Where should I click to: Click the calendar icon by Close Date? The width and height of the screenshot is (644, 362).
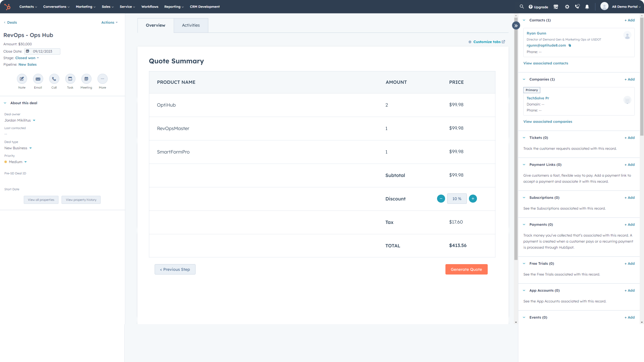click(x=28, y=51)
